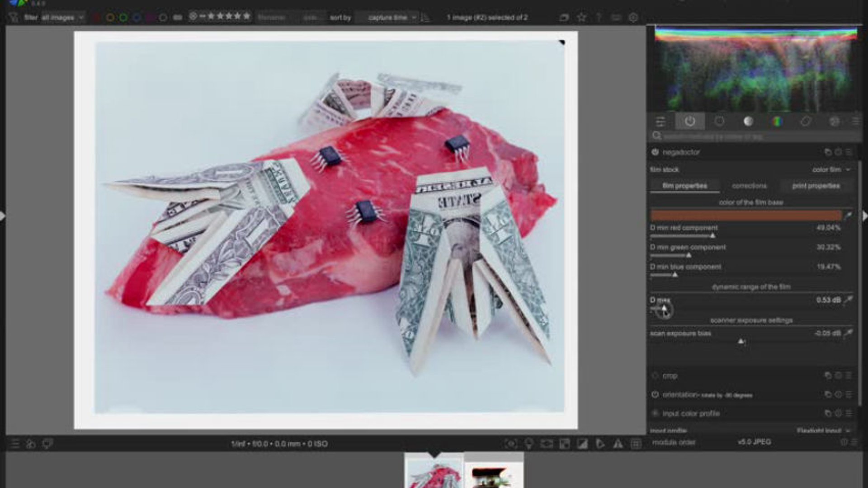
Task: Show active modules group
Action: click(689, 121)
